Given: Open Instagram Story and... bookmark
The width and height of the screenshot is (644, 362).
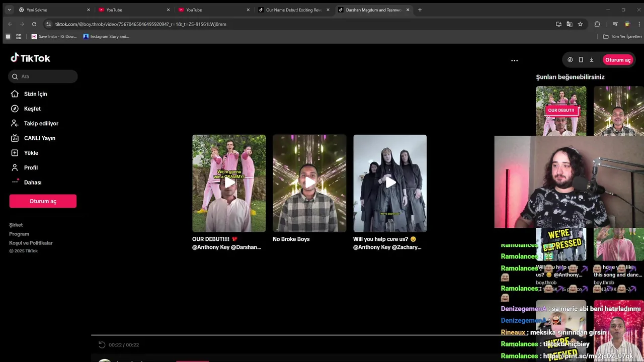Looking at the screenshot, I should coord(106,36).
